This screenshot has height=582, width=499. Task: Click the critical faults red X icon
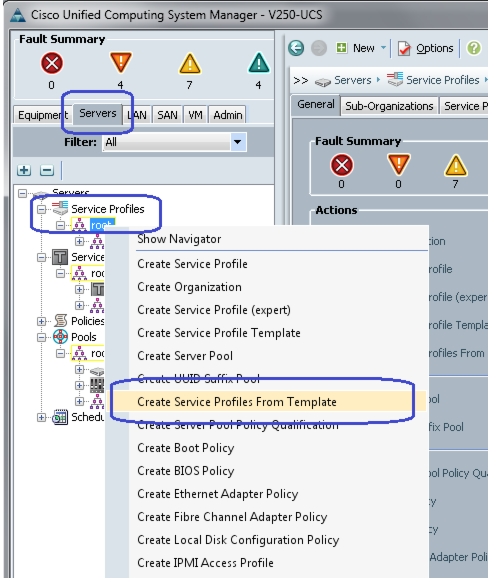[x=52, y=63]
